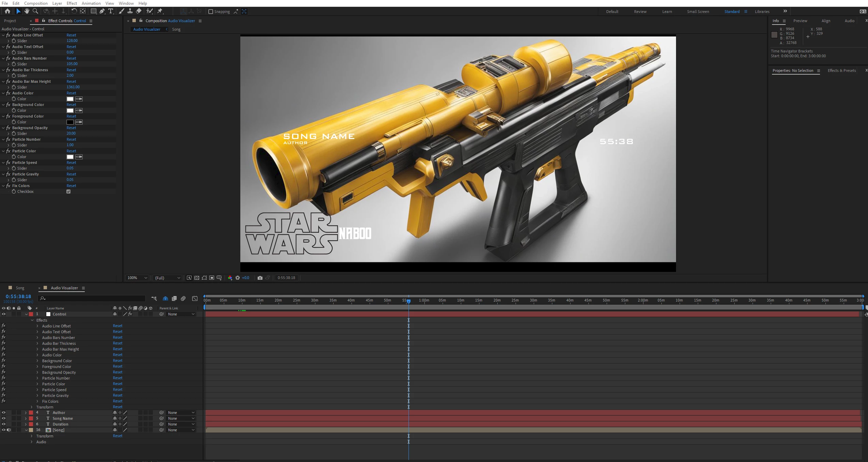Open the Full resolution dropdown
868x462 pixels.
coord(167,278)
